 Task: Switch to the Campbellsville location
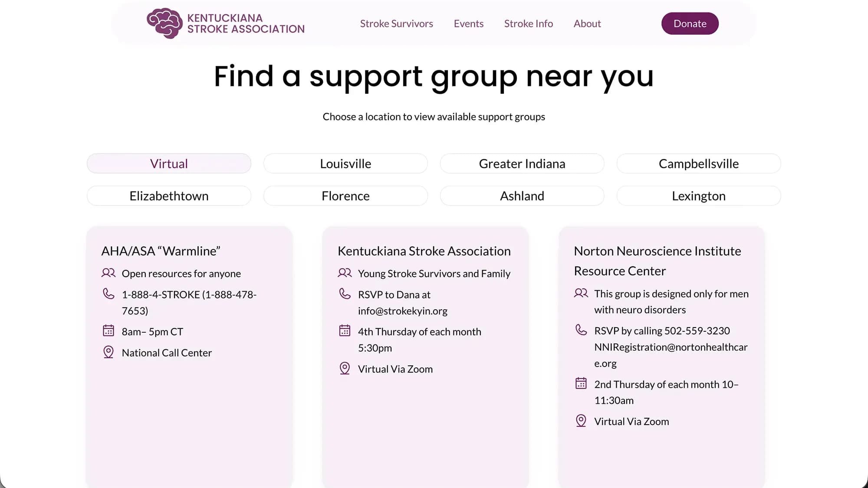coord(699,164)
